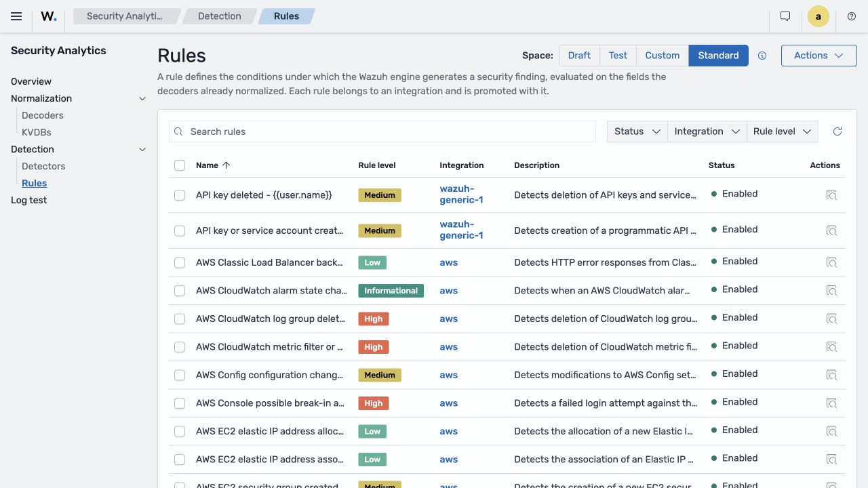Check the AWS CloudWatch metric filter rule

180,347
